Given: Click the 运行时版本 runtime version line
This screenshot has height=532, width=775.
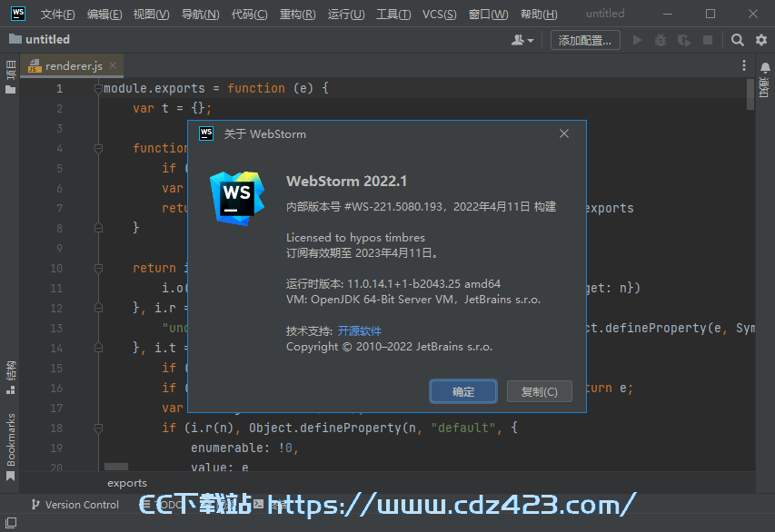Looking at the screenshot, I should click(393, 284).
